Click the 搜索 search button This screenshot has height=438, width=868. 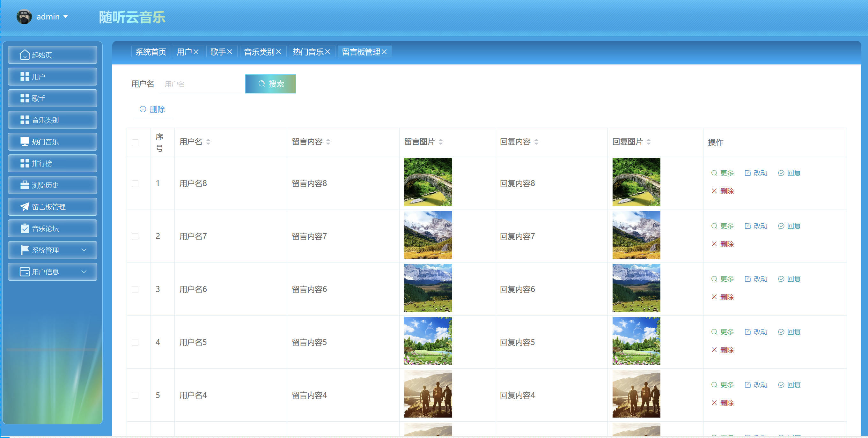point(270,84)
